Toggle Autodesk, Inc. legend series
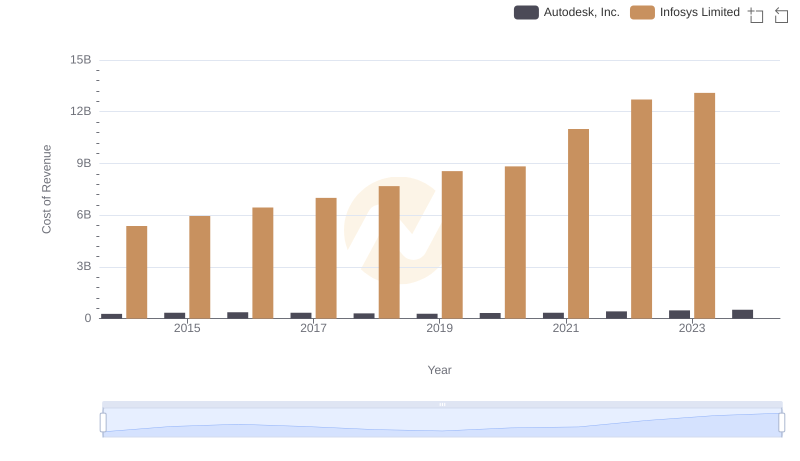 click(x=566, y=12)
